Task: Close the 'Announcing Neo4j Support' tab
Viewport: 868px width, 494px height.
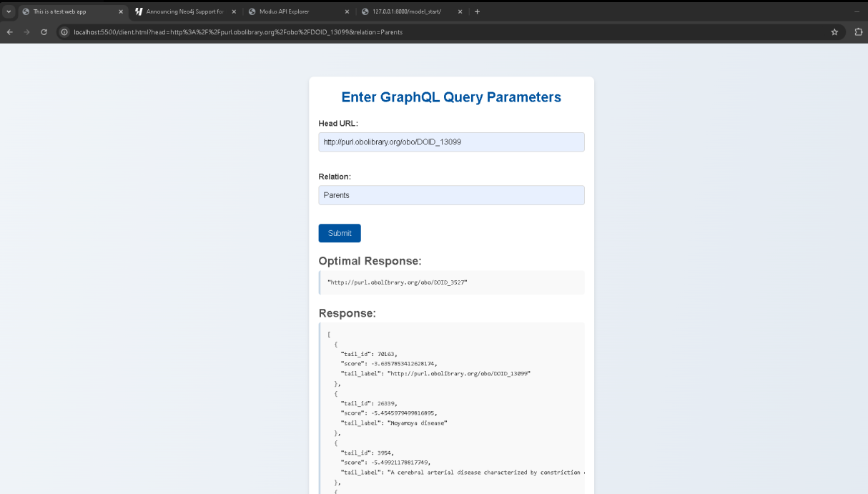Action: (234, 11)
